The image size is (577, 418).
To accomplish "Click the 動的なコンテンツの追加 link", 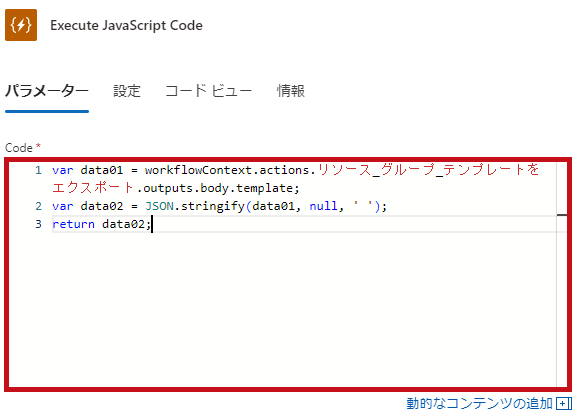I will [479, 404].
